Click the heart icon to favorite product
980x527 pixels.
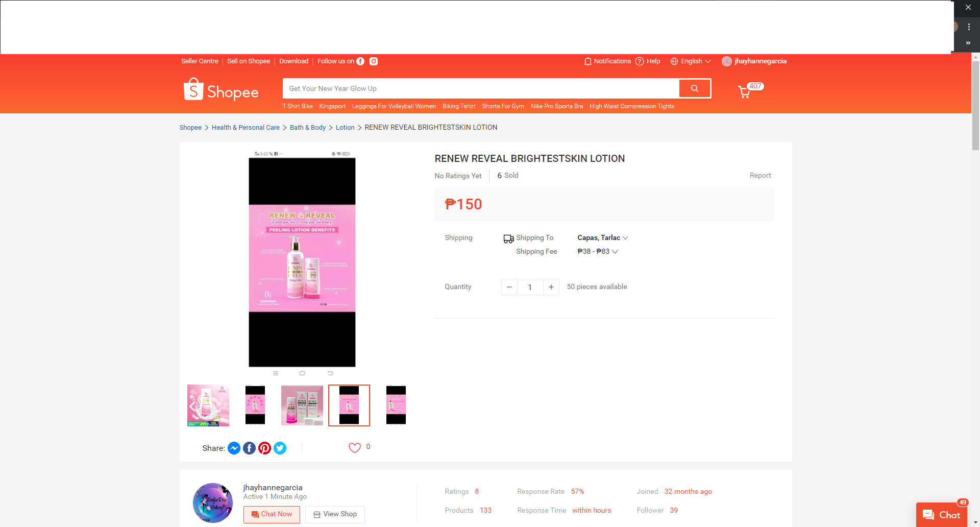(355, 447)
